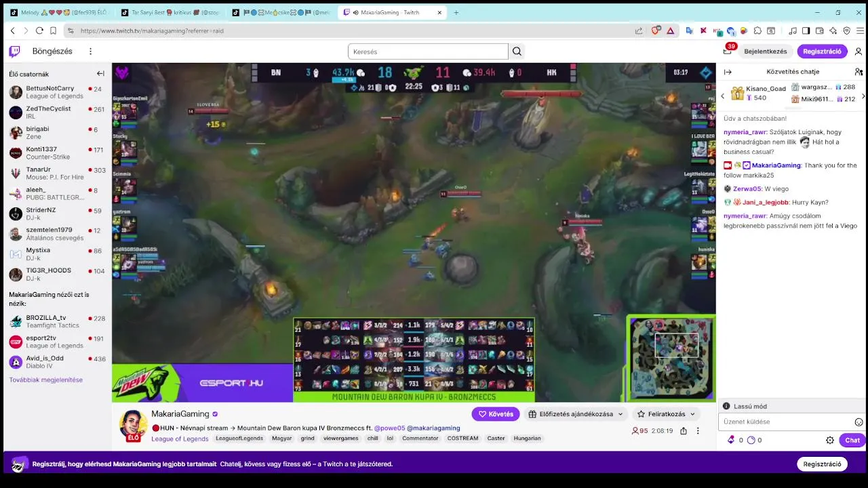Open a new browser tab

456,12
